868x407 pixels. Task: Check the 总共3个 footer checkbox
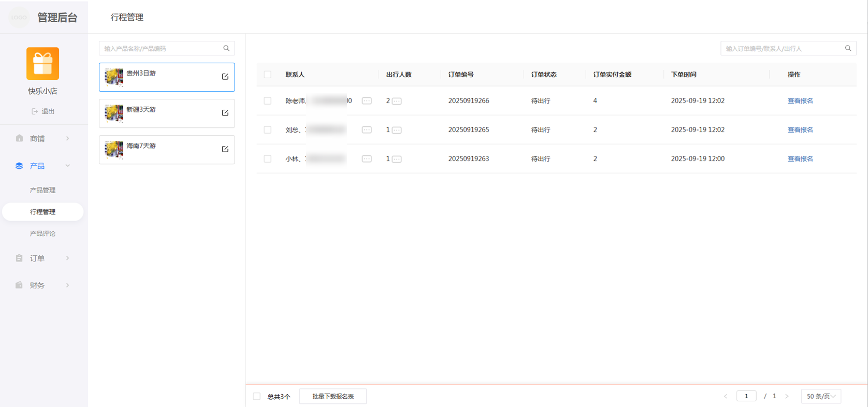tap(257, 397)
